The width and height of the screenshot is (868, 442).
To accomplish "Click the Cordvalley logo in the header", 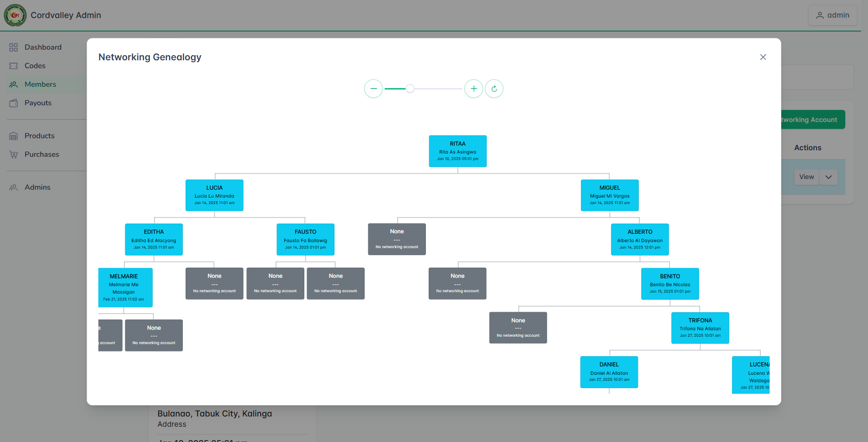I will coord(15,15).
